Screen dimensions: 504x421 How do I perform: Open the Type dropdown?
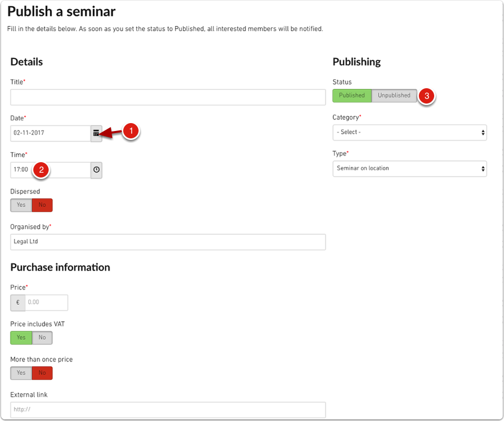[x=409, y=169]
